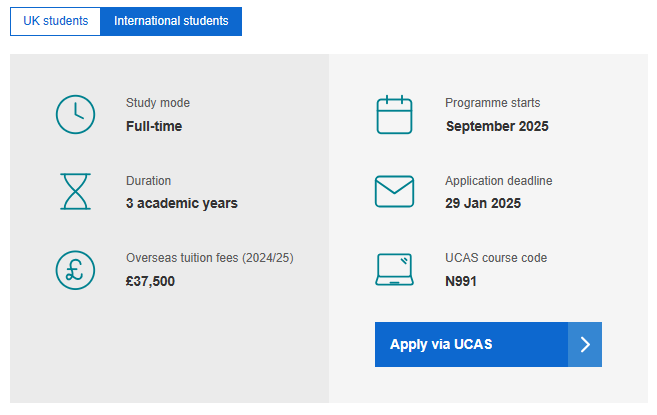The width and height of the screenshot is (657, 415).
Task: Click the Application deadline label
Action: (499, 181)
